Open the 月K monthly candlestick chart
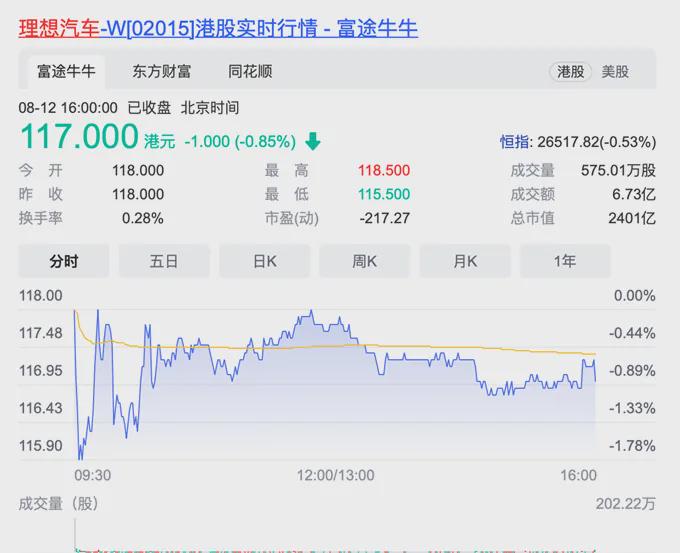 (465, 261)
